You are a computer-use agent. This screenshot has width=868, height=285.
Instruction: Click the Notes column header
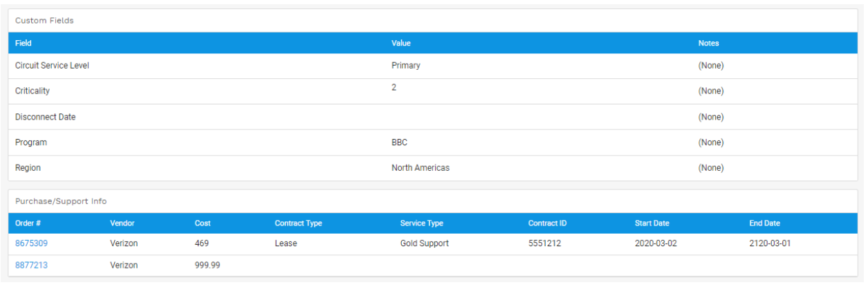709,43
